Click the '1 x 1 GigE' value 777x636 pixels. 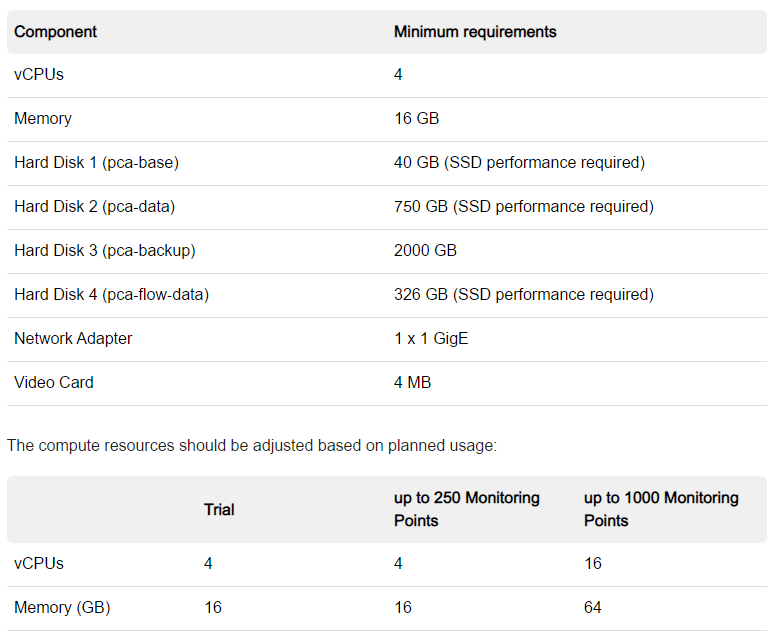click(x=431, y=339)
